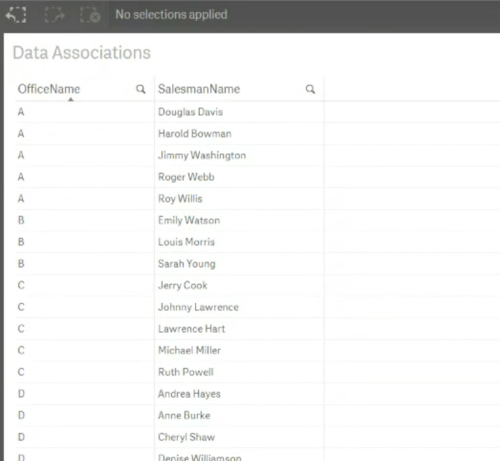Select office B next to Louis Morris
The height and width of the screenshot is (461, 500).
point(21,242)
